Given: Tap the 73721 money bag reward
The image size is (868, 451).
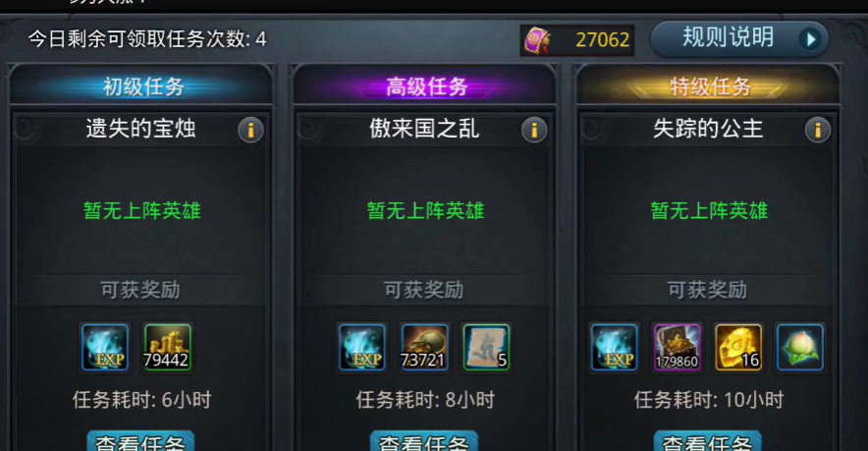Looking at the screenshot, I should pos(424,348).
